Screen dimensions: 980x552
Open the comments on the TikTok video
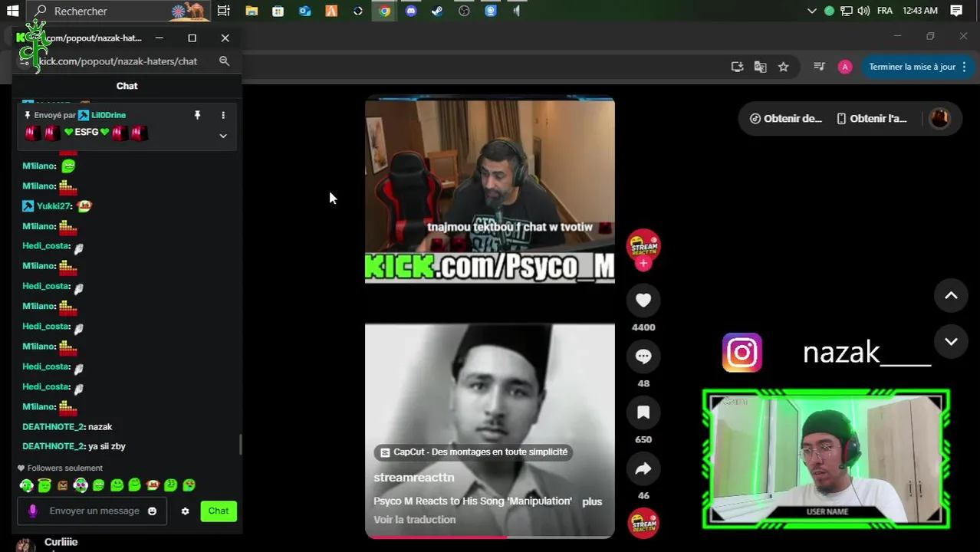[643, 356]
